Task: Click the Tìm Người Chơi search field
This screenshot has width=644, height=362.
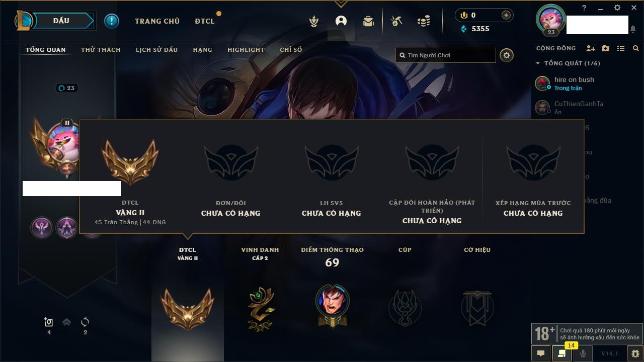Action: [x=446, y=55]
